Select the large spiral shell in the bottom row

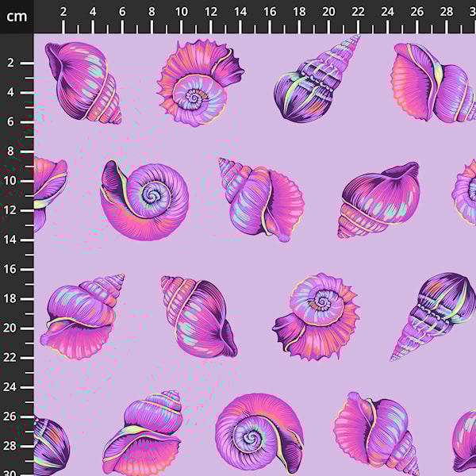pos(258,432)
